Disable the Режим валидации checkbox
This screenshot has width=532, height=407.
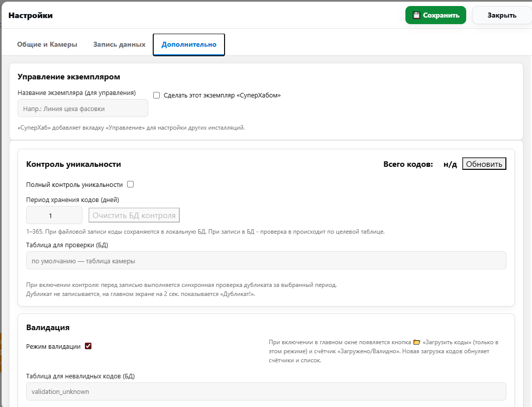coord(88,346)
